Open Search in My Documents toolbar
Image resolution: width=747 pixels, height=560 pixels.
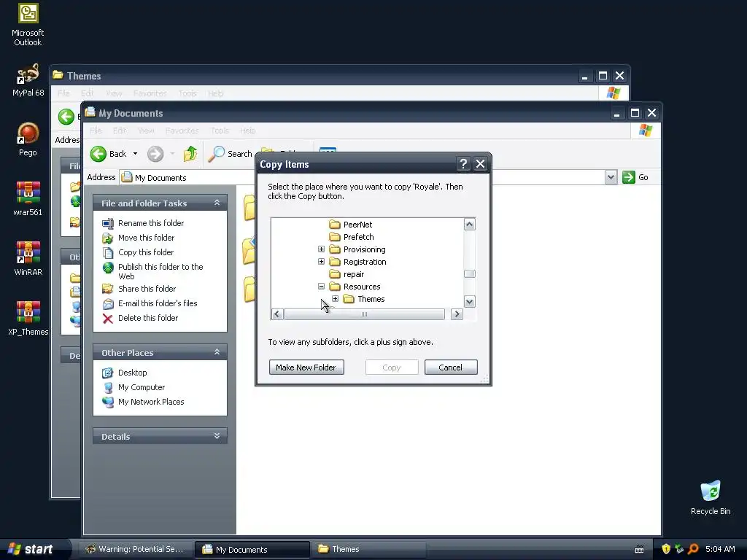coord(231,154)
